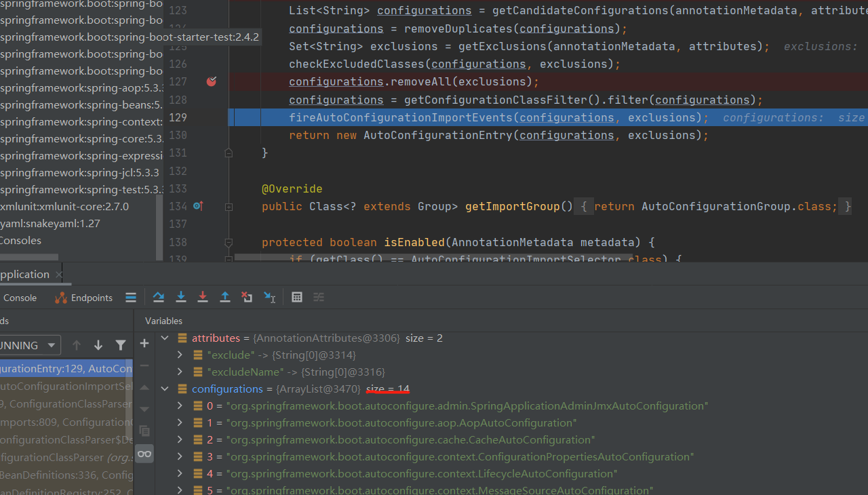
Task: Click the Variables panel header
Action: [163, 321]
